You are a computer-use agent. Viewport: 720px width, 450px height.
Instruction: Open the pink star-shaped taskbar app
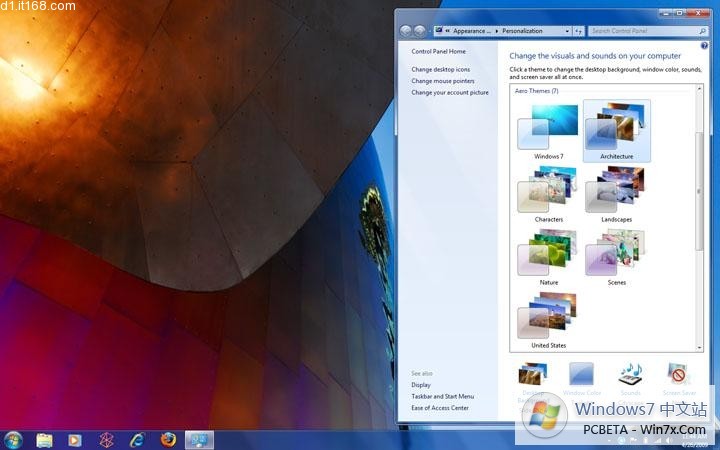pyautogui.click(x=106, y=440)
